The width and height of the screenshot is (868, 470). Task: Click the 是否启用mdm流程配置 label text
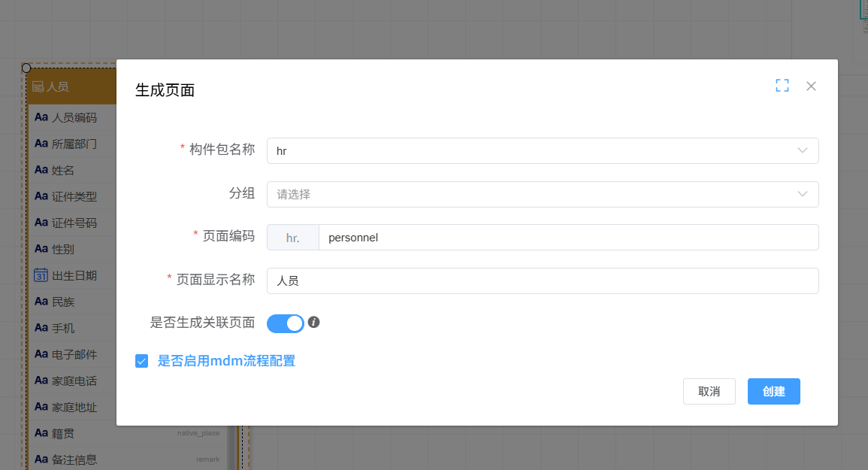pos(226,361)
